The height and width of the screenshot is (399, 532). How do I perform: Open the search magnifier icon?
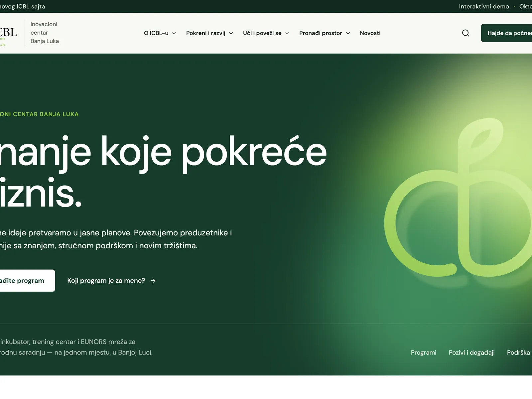point(465,33)
